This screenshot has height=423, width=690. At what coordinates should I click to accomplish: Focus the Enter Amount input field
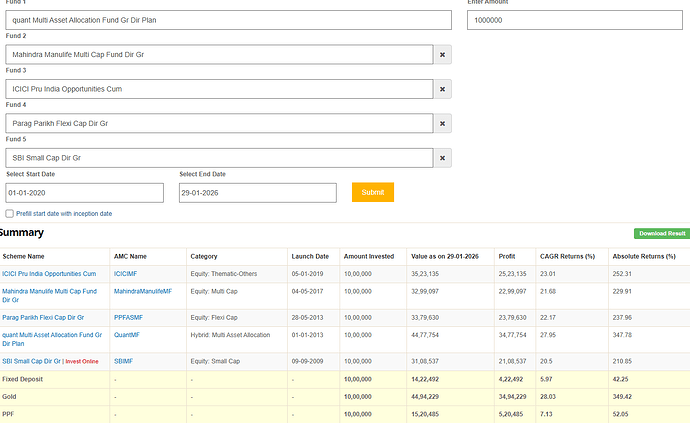(x=575, y=20)
